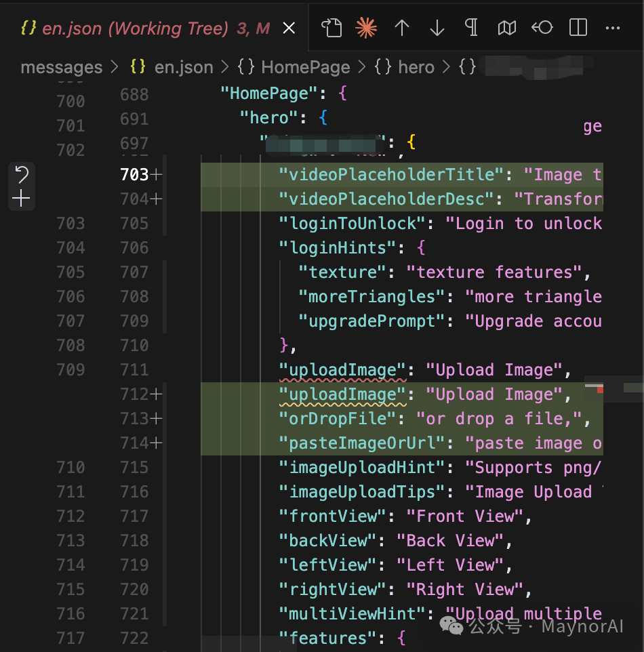Click the imageUploadTips key

click(361, 492)
